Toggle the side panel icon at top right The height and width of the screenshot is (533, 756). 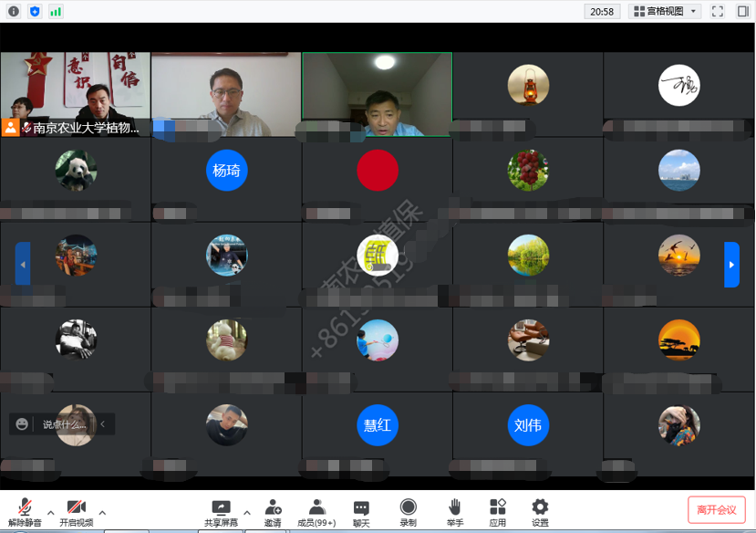(x=743, y=11)
